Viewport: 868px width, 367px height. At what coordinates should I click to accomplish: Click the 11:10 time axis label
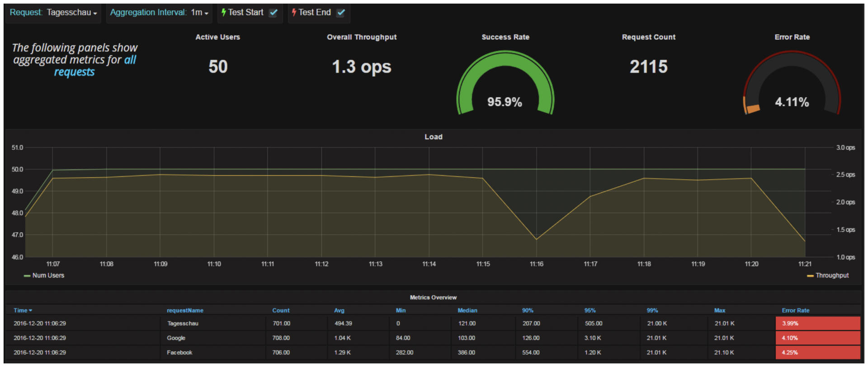214,264
